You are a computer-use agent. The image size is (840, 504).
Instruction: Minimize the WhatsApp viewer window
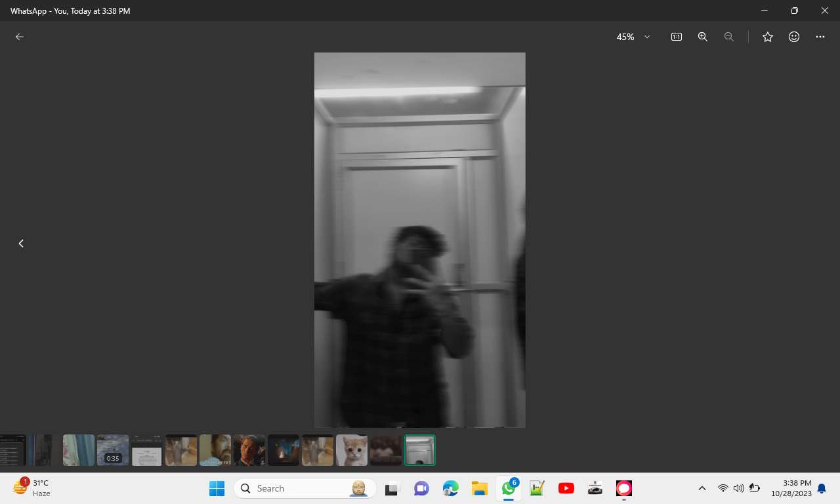pos(765,10)
